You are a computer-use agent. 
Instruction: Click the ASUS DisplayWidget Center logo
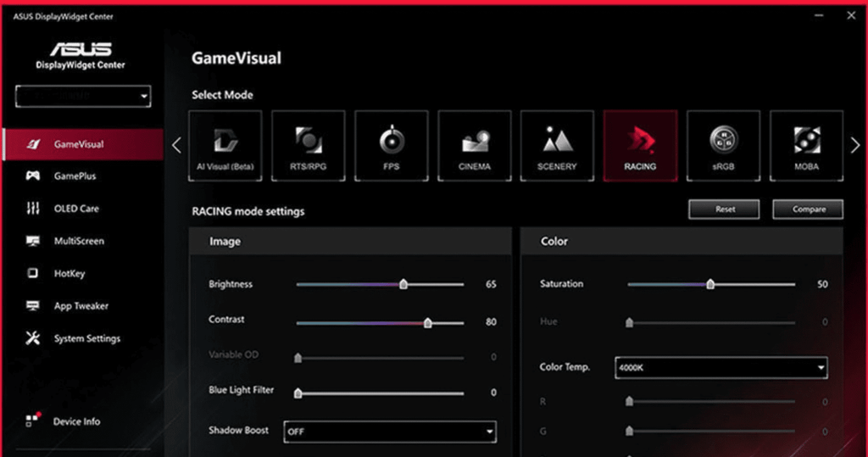(x=81, y=55)
